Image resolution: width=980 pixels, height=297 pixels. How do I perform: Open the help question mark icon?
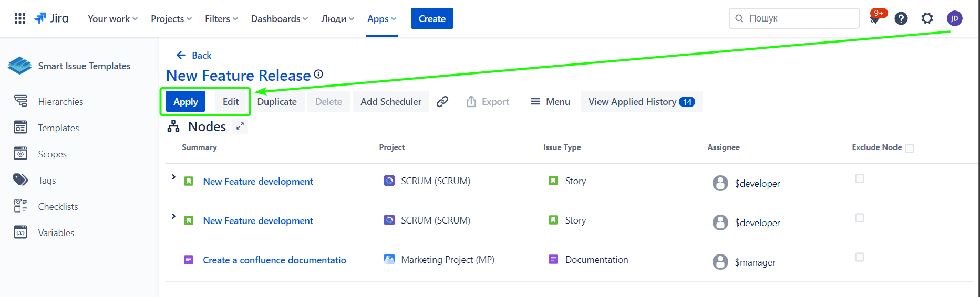click(x=901, y=19)
